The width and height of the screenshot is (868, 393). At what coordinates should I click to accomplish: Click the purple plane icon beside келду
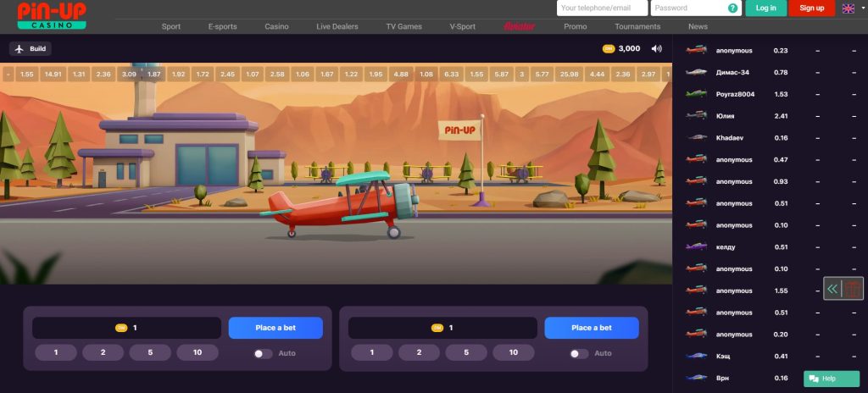tap(697, 246)
